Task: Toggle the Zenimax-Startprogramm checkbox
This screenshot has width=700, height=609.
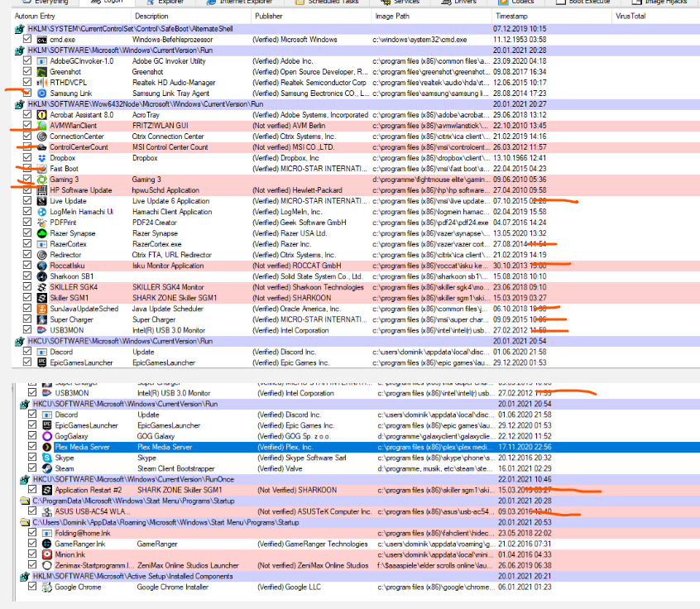Action: click(32, 565)
